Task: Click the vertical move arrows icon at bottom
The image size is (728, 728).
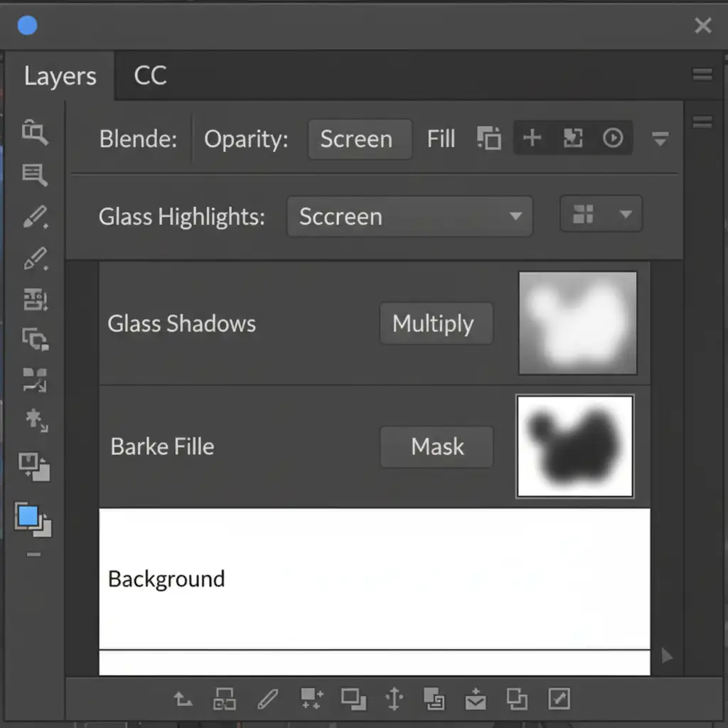Action: [394, 700]
